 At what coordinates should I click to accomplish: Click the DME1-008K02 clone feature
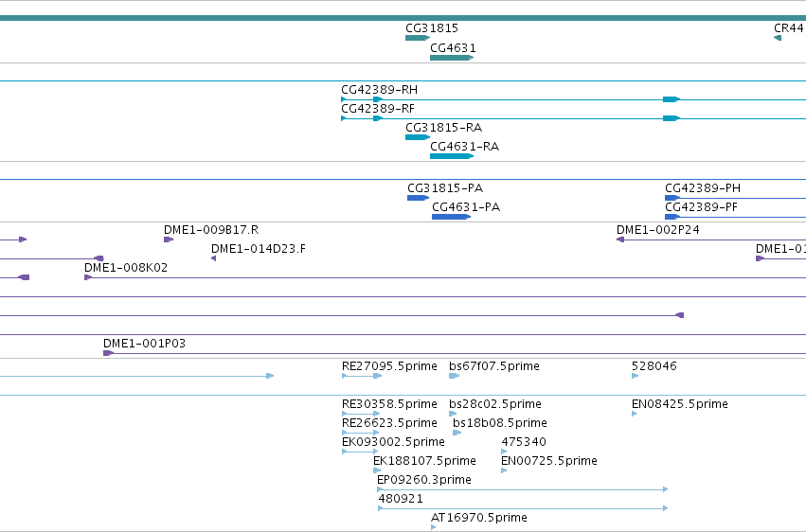(444, 277)
